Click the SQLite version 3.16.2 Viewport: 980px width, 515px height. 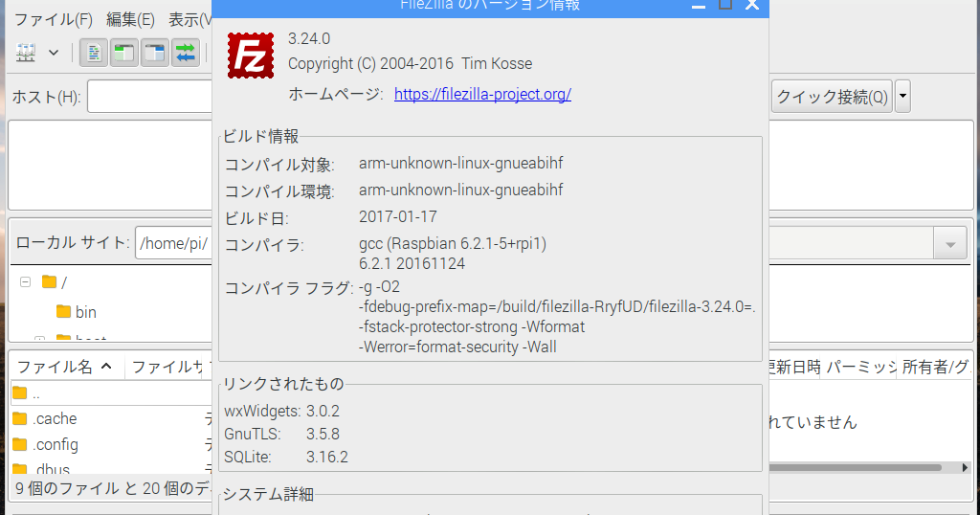point(327,457)
